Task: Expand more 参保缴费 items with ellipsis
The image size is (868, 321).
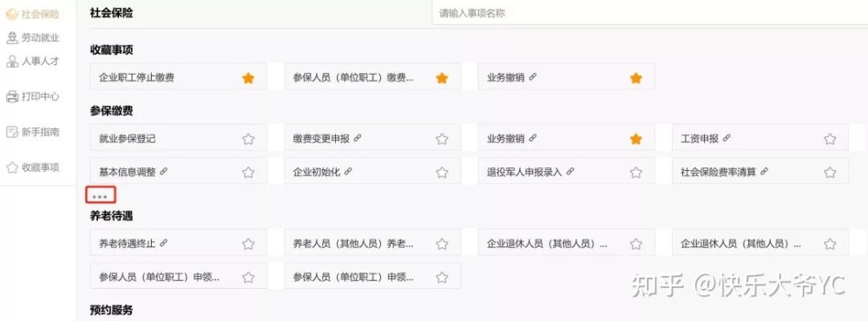Action: (x=100, y=196)
